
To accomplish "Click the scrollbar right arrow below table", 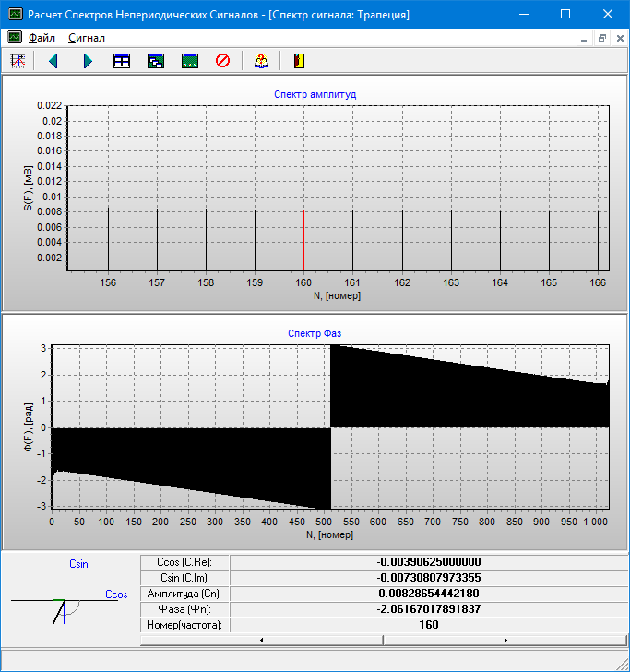I will (505, 640).
